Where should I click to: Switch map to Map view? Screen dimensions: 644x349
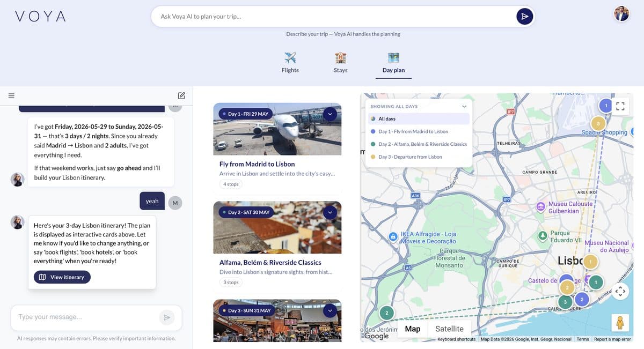coord(413,329)
